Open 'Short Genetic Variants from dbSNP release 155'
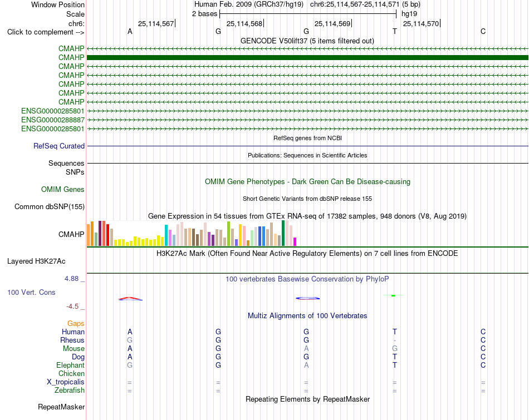The image size is (529, 420). click(307, 199)
